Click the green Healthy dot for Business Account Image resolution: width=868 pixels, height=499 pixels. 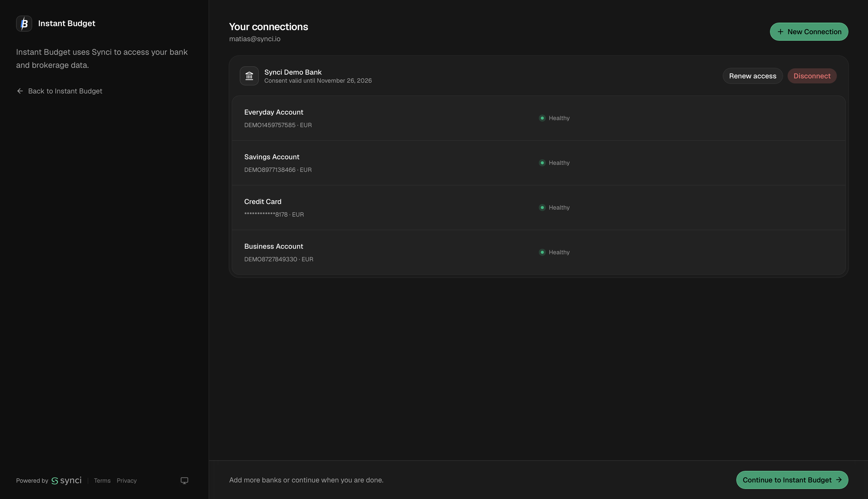[x=542, y=252]
